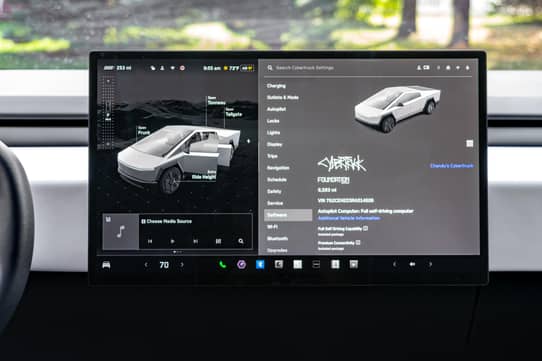Open the Charging settings menu
The width and height of the screenshot is (542, 361).
[x=276, y=86]
